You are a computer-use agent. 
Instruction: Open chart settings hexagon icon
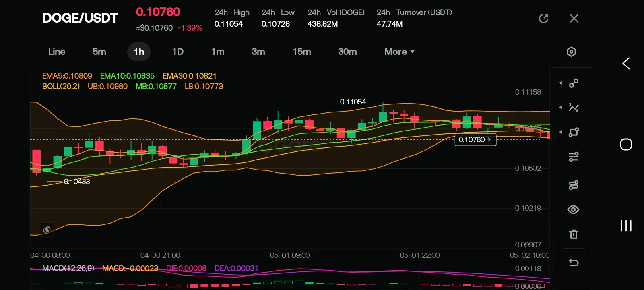click(x=571, y=52)
